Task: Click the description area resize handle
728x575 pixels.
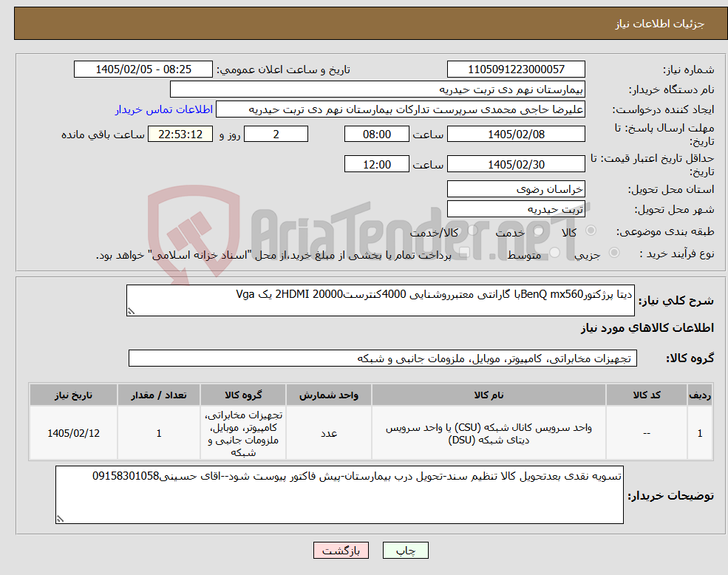Action: [x=131, y=312]
